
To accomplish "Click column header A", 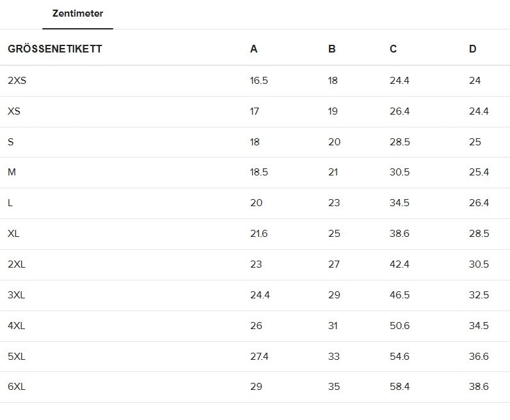I will [x=254, y=49].
